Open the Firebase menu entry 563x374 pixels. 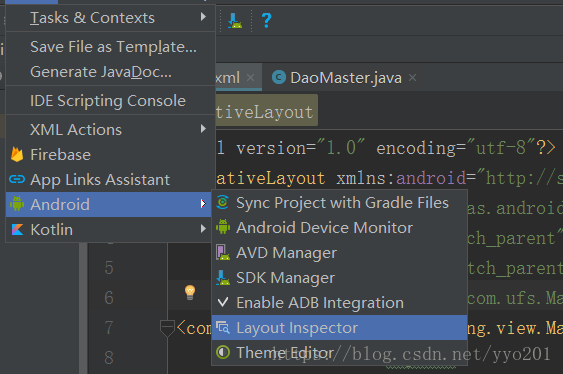111,154
